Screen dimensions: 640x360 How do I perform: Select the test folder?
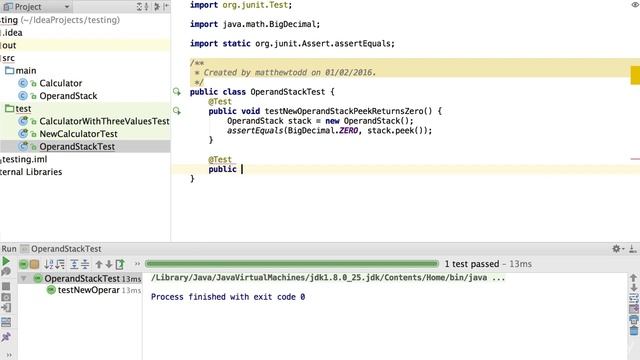pos(23,109)
